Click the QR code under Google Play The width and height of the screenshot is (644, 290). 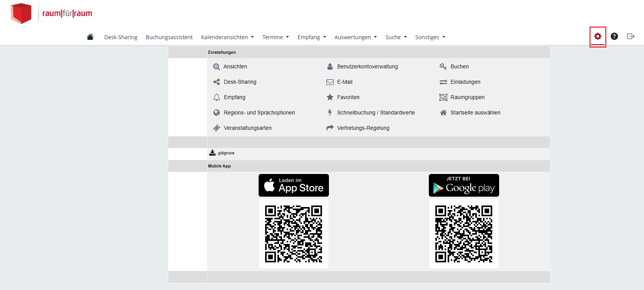464,234
